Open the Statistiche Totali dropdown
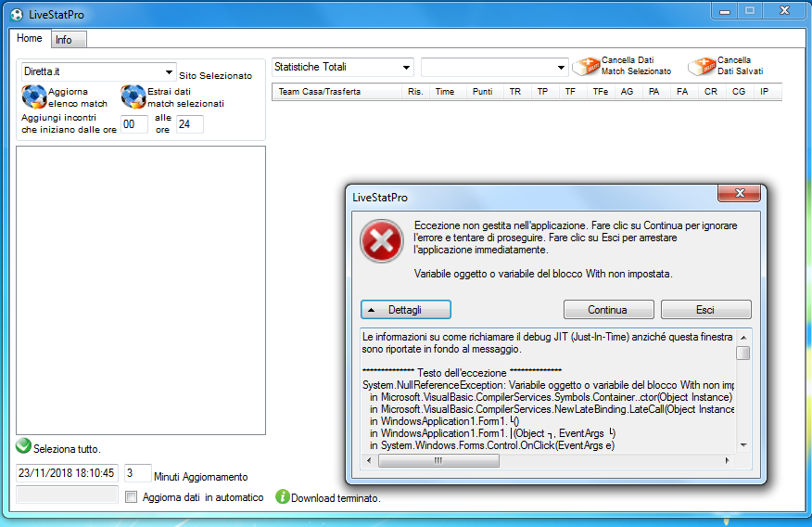This screenshot has height=527, width=812. [407, 68]
